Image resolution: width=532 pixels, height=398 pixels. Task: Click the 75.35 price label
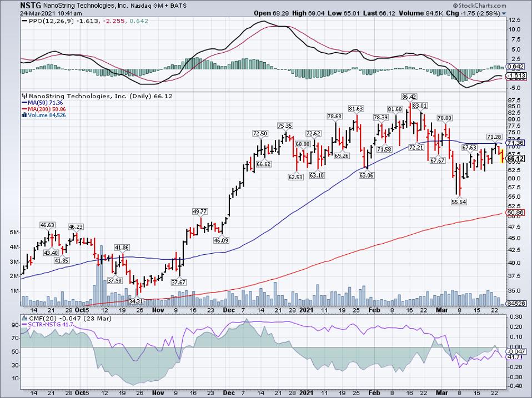point(285,126)
